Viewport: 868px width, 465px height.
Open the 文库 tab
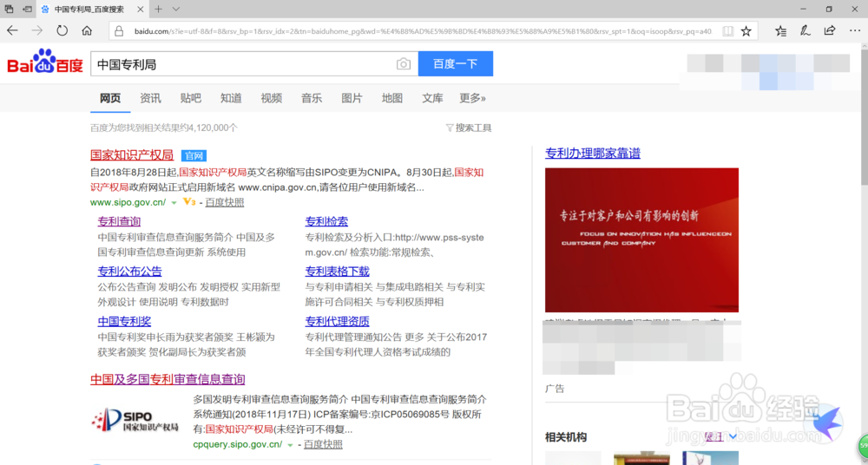click(432, 98)
